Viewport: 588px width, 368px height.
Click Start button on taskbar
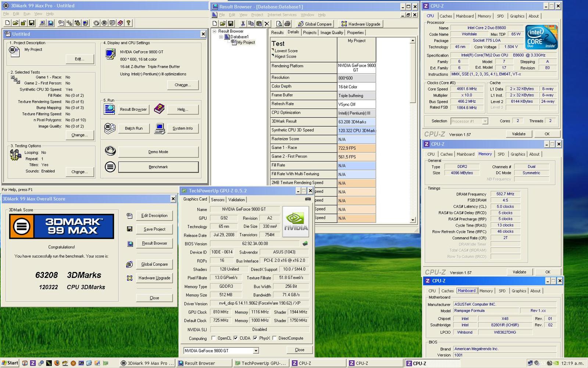point(10,363)
